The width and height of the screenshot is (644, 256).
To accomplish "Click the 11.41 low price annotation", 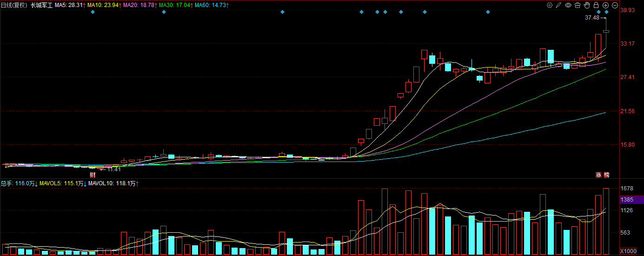I will tap(114, 169).
